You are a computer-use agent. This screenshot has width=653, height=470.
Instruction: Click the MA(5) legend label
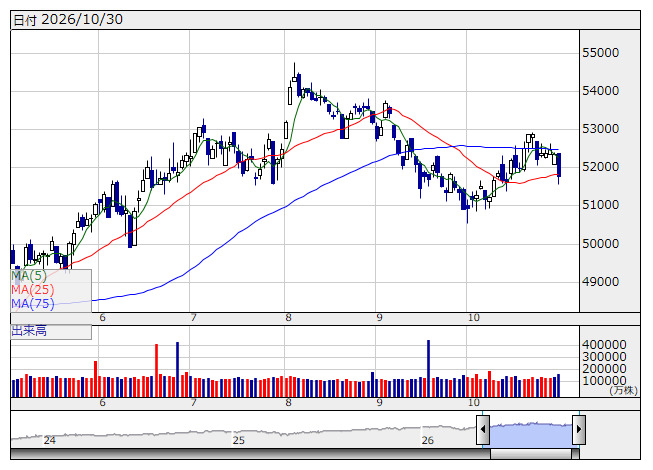29,276
